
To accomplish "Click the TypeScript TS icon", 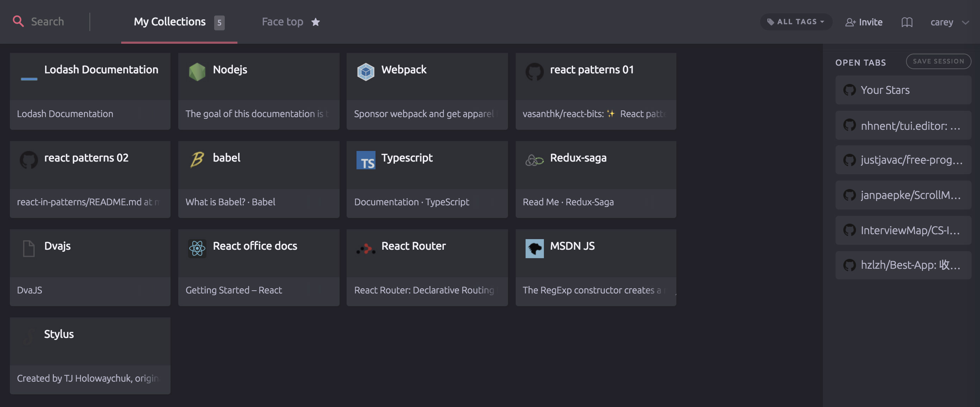I will point(366,160).
